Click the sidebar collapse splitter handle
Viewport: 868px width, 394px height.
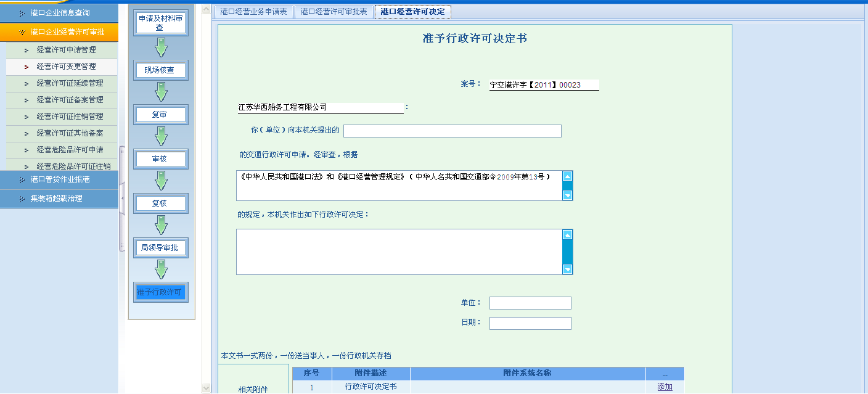coord(122,198)
